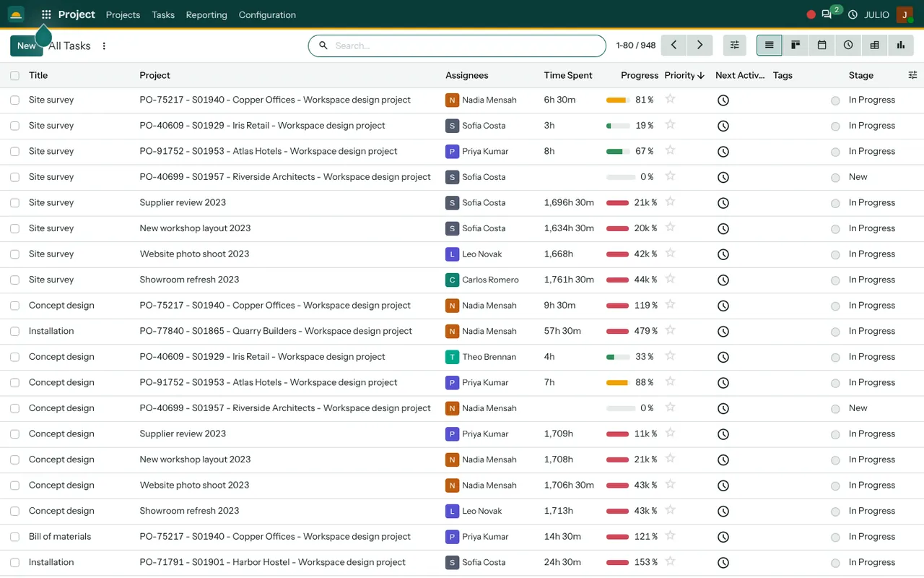Viewport: 924px width, 578px height.
Task: Switch to the kanban view
Action: [796, 45]
